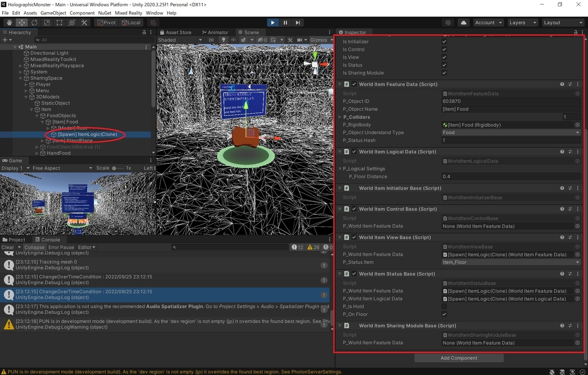Toggle the Is Initializer checkbox
Image resolution: width=588 pixels, height=375 pixels.
(444, 42)
